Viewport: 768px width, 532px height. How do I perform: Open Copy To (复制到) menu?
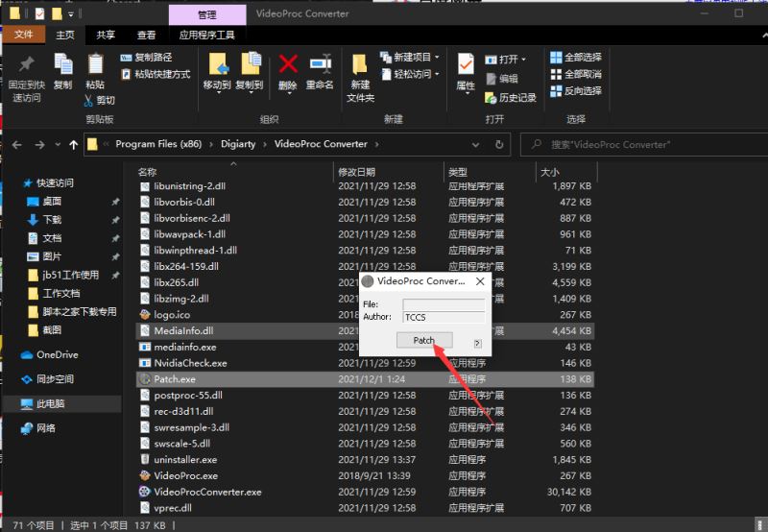(250, 72)
